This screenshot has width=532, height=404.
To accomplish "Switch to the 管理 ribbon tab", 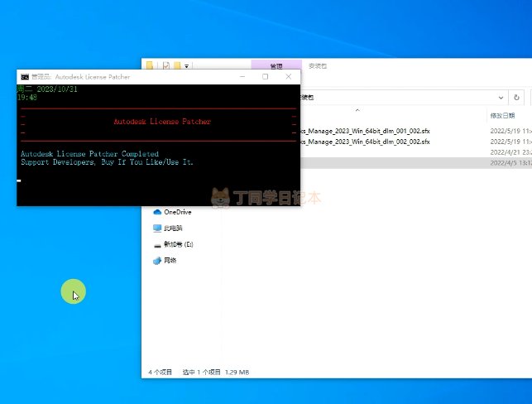I will (276, 65).
